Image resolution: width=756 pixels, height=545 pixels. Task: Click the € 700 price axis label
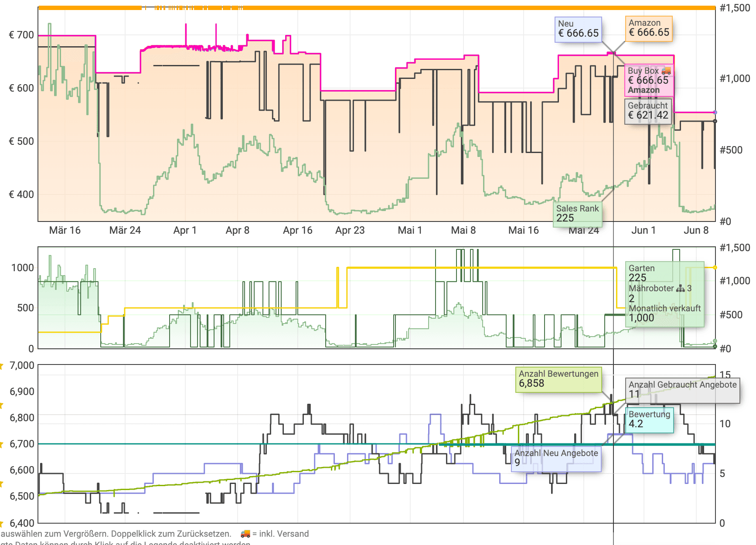[x=21, y=35]
